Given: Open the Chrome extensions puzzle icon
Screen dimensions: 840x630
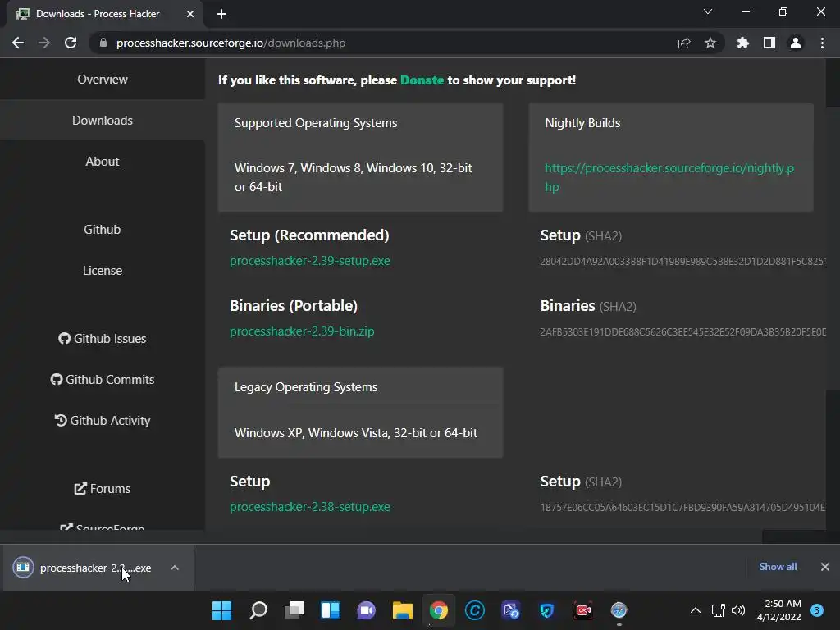Looking at the screenshot, I should click(742, 43).
